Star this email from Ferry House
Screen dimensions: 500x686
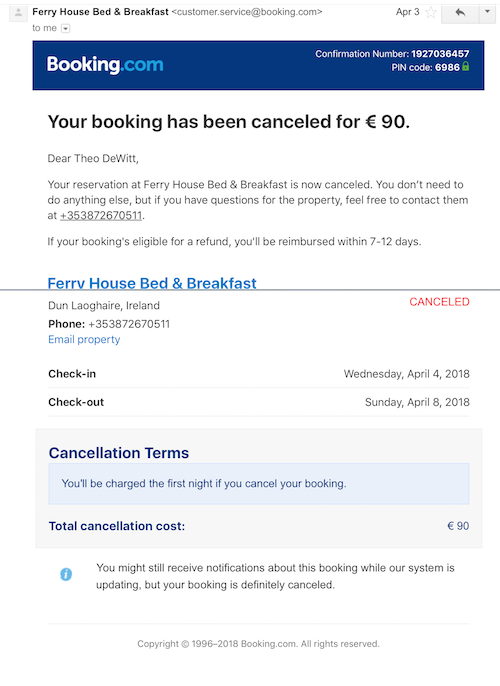430,12
